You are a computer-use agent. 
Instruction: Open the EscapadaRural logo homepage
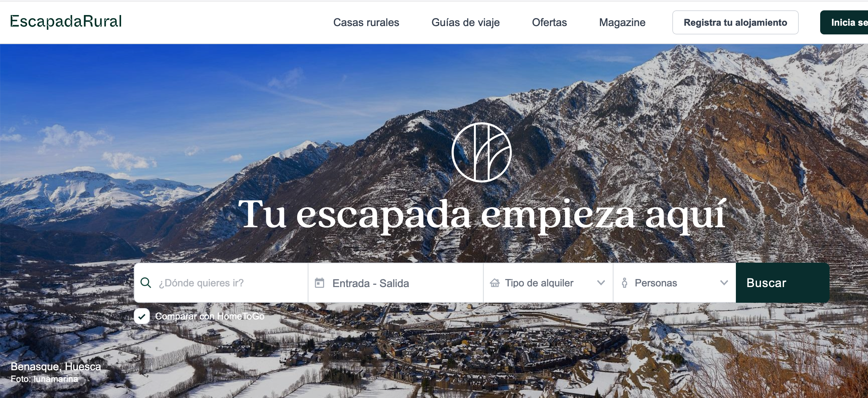pos(66,21)
